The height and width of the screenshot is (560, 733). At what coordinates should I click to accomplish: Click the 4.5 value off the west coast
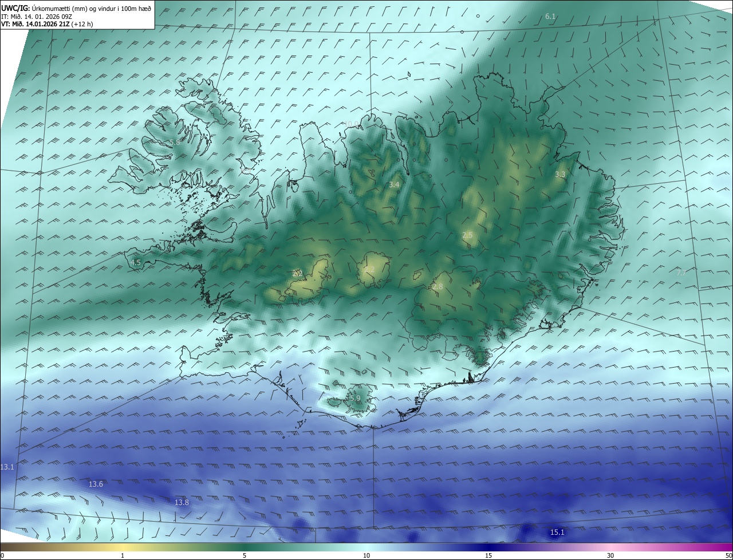coord(136,263)
